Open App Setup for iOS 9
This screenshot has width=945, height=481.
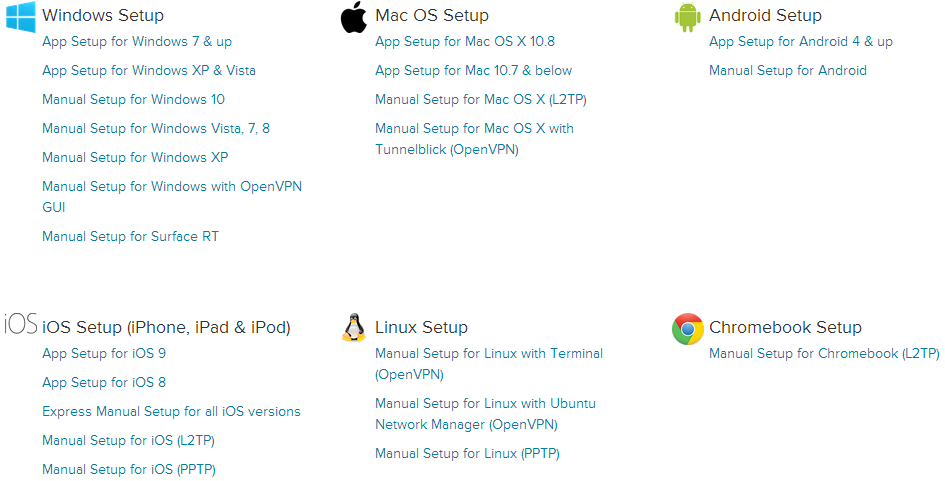(104, 354)
